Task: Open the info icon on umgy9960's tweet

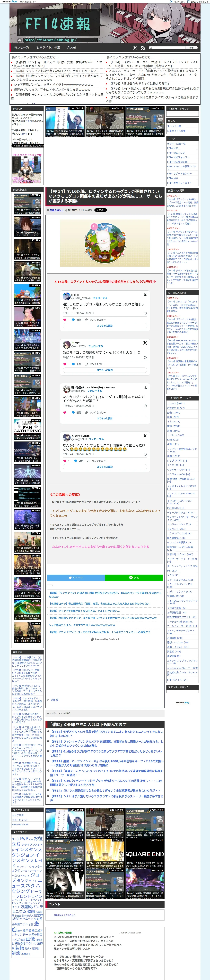Action: click(x=145, y=454)
